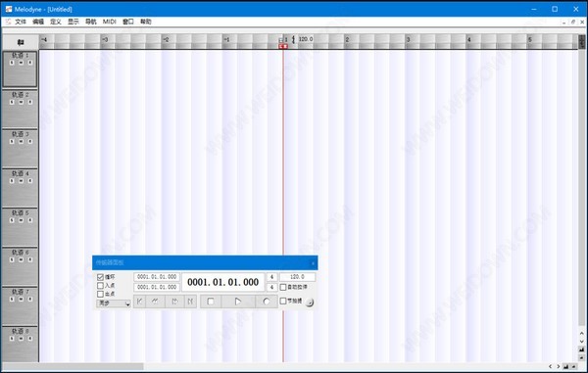Enable the 出点 checkbox
The image size is (588, 373).
[100, 294]
